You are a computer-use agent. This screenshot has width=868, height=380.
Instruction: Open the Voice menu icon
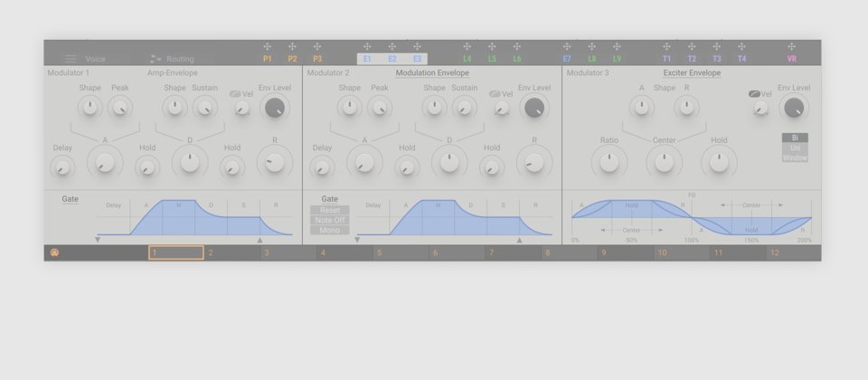(71, 59)
